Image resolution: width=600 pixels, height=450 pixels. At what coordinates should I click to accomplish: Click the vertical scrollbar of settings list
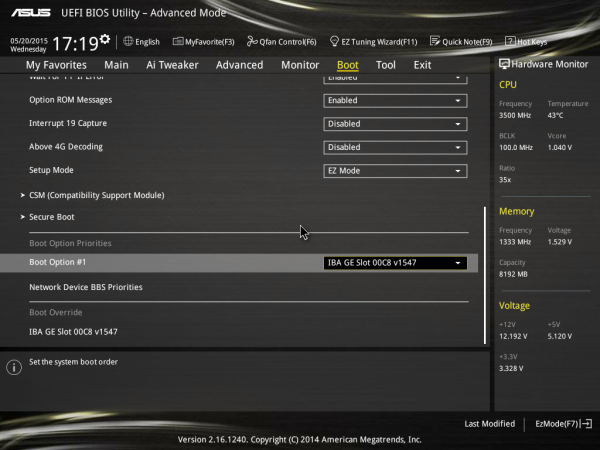[x=485, y=276]
